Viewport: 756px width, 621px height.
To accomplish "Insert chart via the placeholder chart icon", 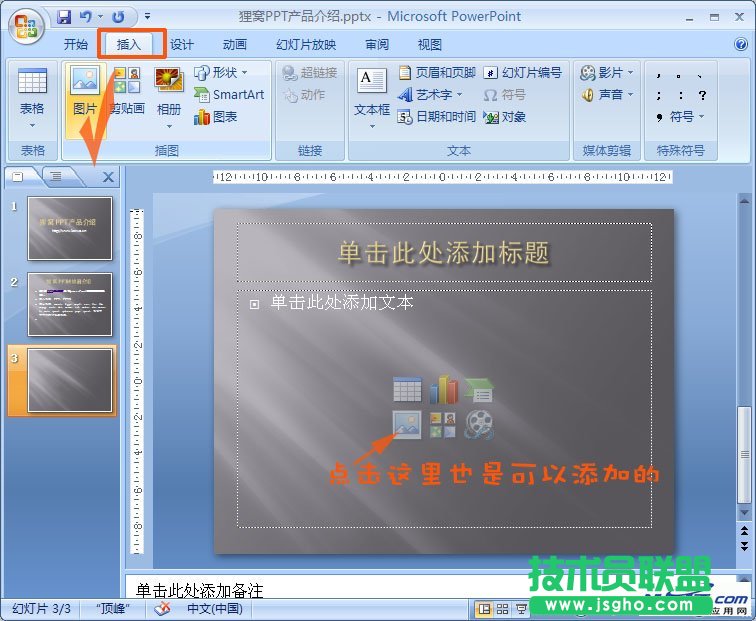I will [x=443, y=390].
